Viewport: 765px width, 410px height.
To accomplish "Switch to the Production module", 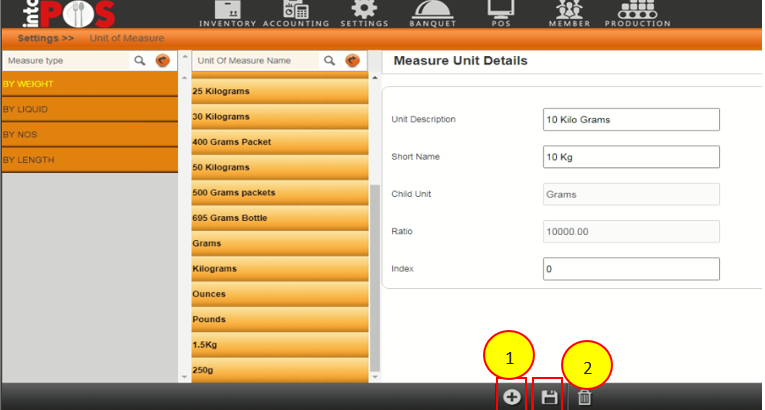I will (637, 14).
